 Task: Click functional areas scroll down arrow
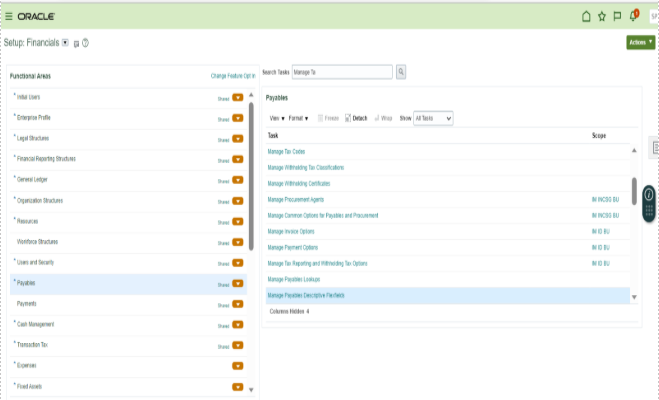[x=251, y=390]
